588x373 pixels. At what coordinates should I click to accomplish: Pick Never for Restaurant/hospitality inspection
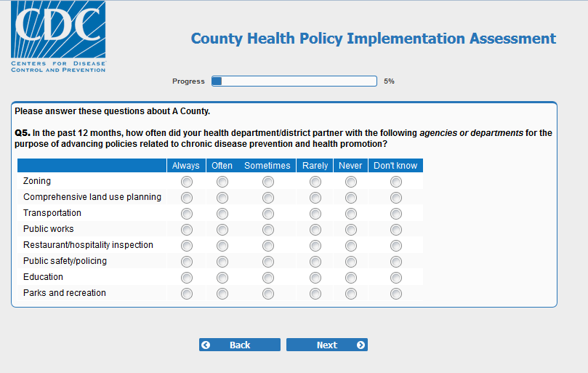351,246
